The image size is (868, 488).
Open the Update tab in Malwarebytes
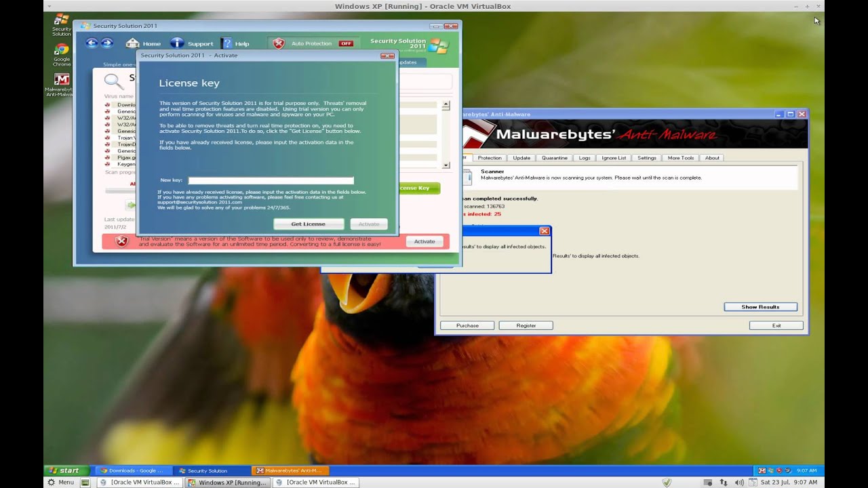point(521,158)
